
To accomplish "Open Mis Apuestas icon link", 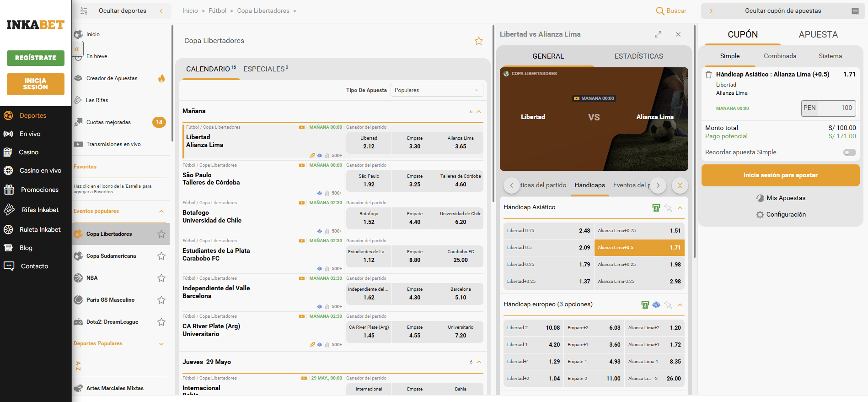I will (x=760, y=198).
